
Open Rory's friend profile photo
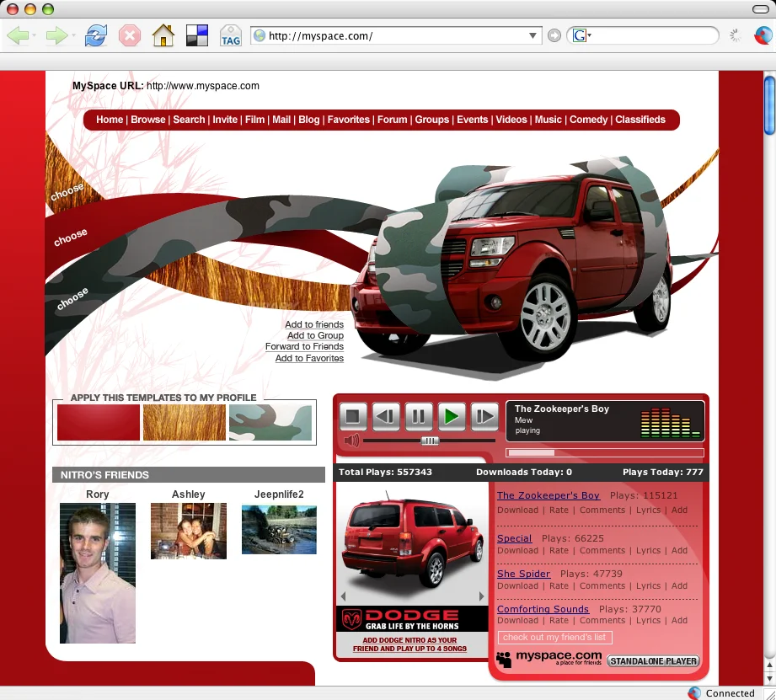coord(98,573)
